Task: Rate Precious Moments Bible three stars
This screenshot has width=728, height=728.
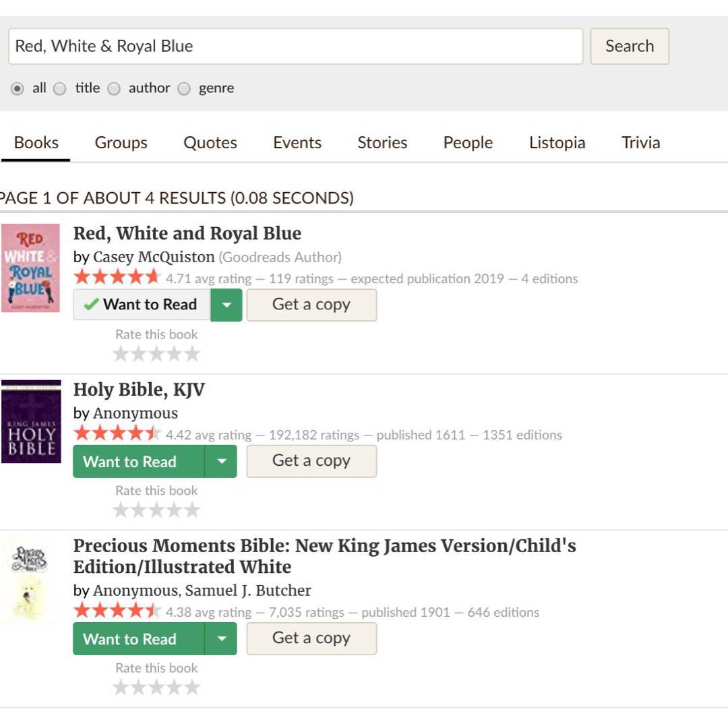Action: point(156,688)
